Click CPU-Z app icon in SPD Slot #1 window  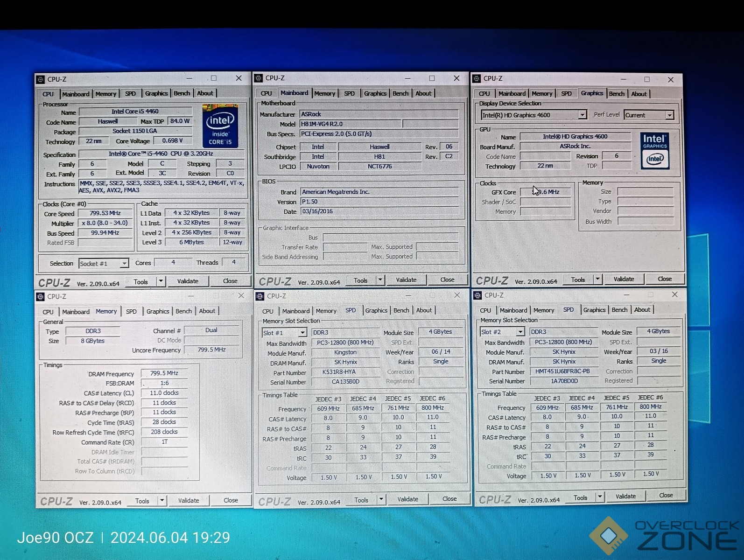point(260,296)
